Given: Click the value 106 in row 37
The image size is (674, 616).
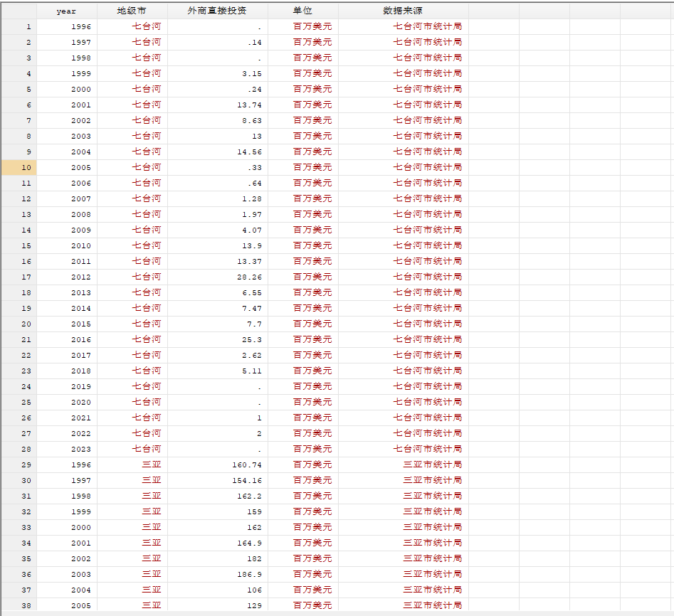Looking at the screenshot, I should click(255, 590).
